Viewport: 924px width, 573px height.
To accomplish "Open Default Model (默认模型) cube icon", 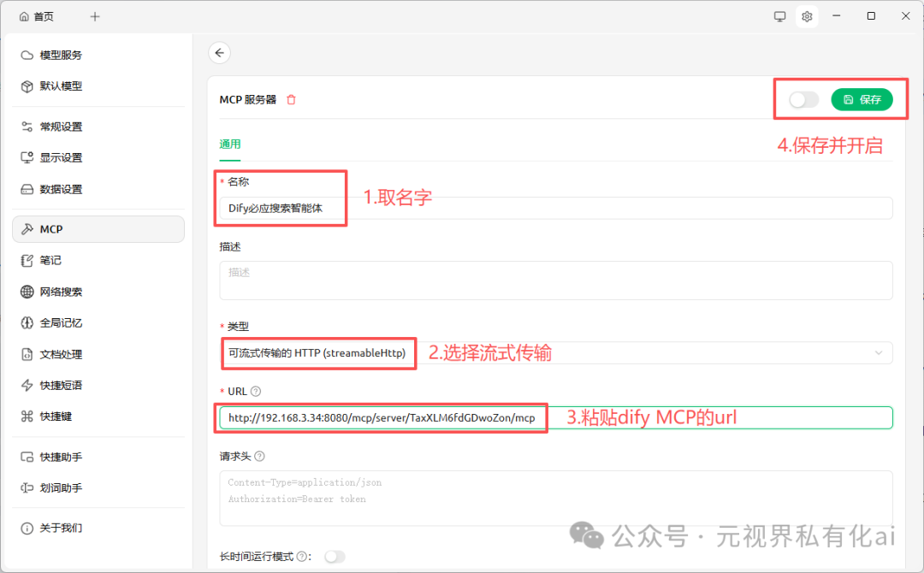I will coord(27,86).
